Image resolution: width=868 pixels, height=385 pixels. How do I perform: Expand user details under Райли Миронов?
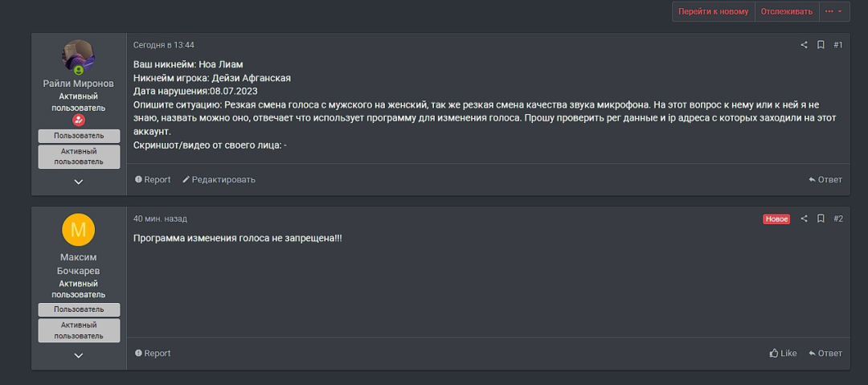[x=79, y=182]
